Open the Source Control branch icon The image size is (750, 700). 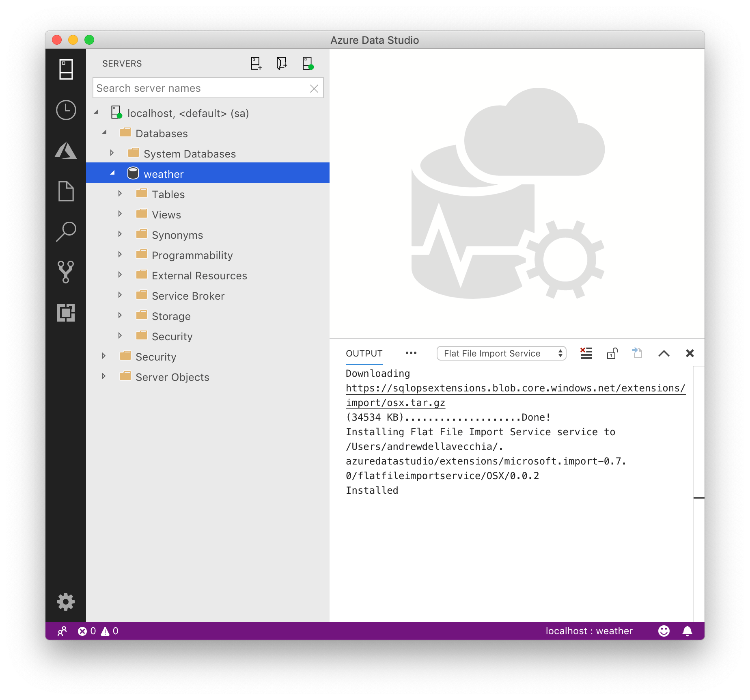coord(66,272)
